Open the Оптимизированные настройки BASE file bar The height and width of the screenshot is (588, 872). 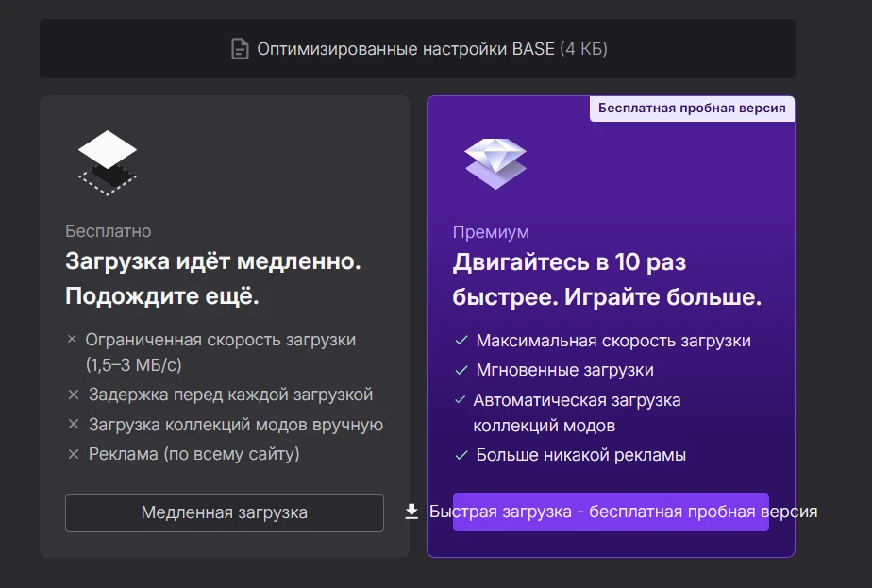click(417, 49)
